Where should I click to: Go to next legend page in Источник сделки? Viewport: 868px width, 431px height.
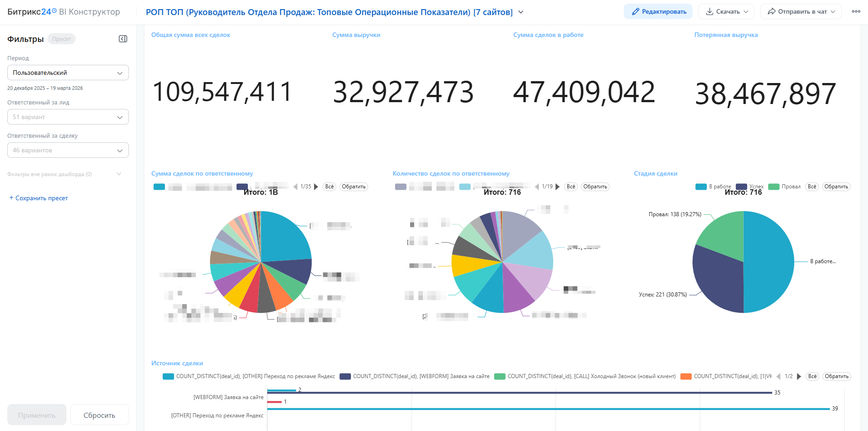tap(799, 376)
